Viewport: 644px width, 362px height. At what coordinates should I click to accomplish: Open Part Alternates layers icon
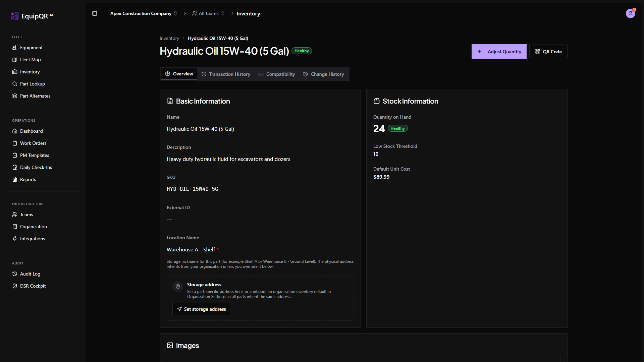(x=15, y=96)
